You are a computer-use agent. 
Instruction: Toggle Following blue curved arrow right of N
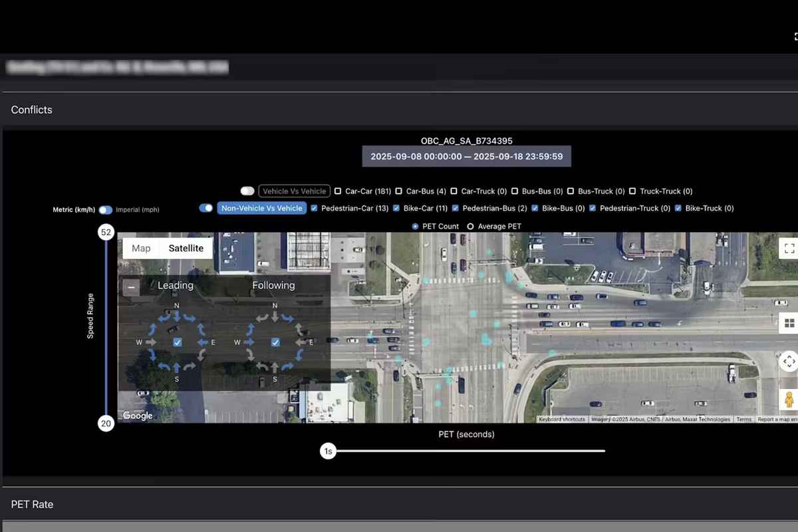coord(287,319)
